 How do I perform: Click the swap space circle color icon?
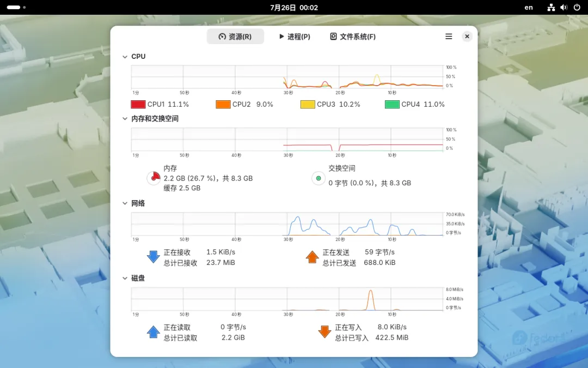point(318,178)
